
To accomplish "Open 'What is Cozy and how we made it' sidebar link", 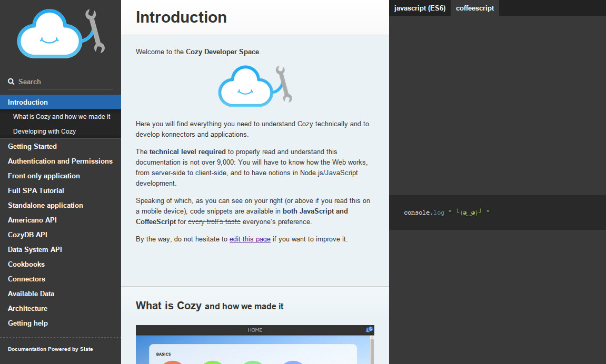I will (62, 117).
